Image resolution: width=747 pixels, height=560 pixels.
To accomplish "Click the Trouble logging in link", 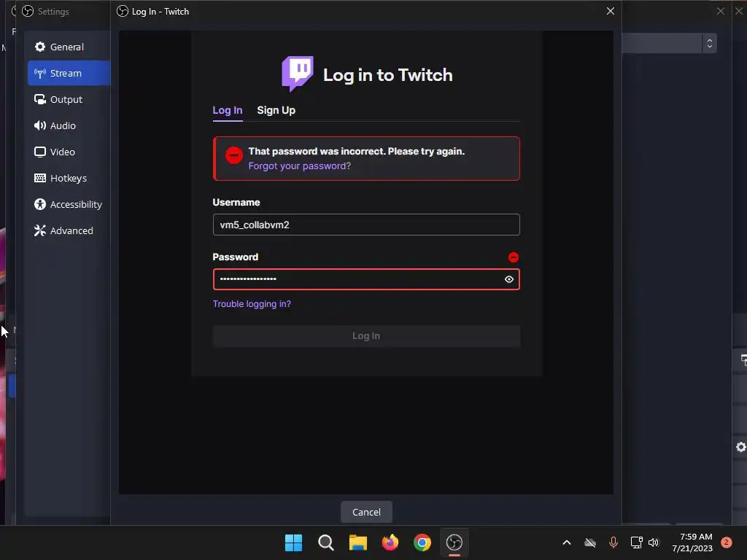I will tap(252, 304).
